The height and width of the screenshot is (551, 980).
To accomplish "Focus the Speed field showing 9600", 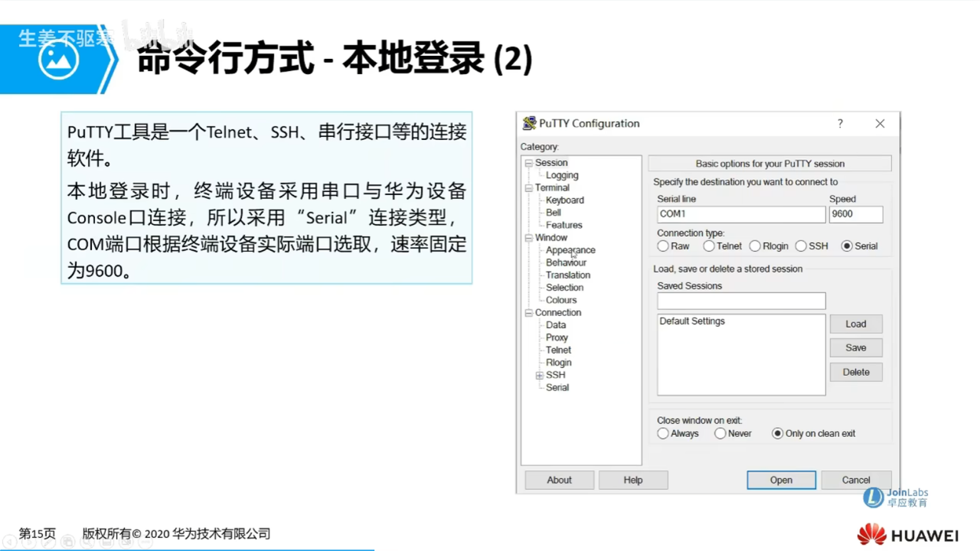I will tap(856, 214).
